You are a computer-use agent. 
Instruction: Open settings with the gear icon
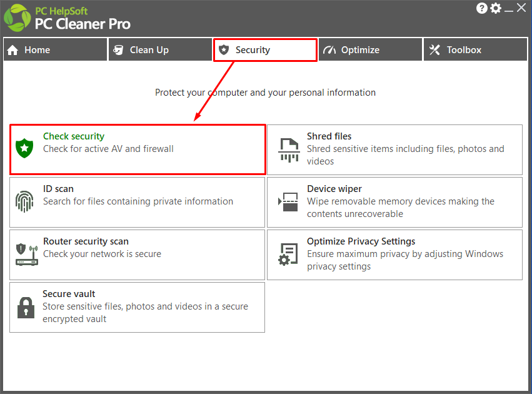click(x=496, y=8)
